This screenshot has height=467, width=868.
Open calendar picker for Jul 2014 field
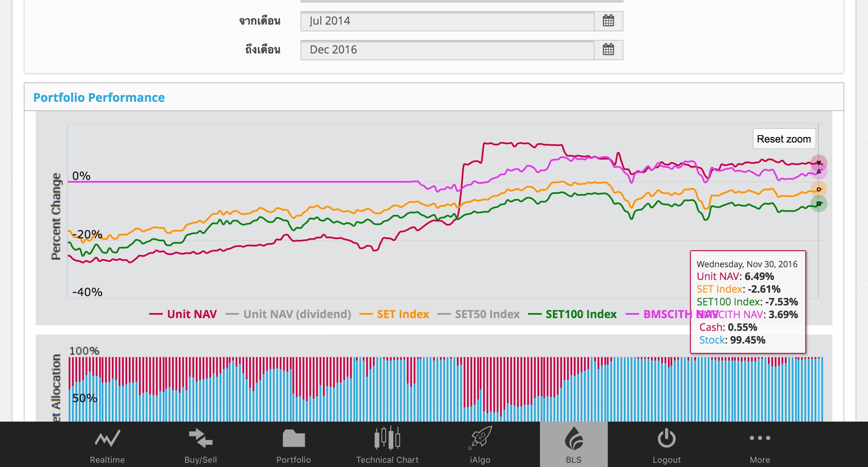pyautogui.click(x=608, y=21)
